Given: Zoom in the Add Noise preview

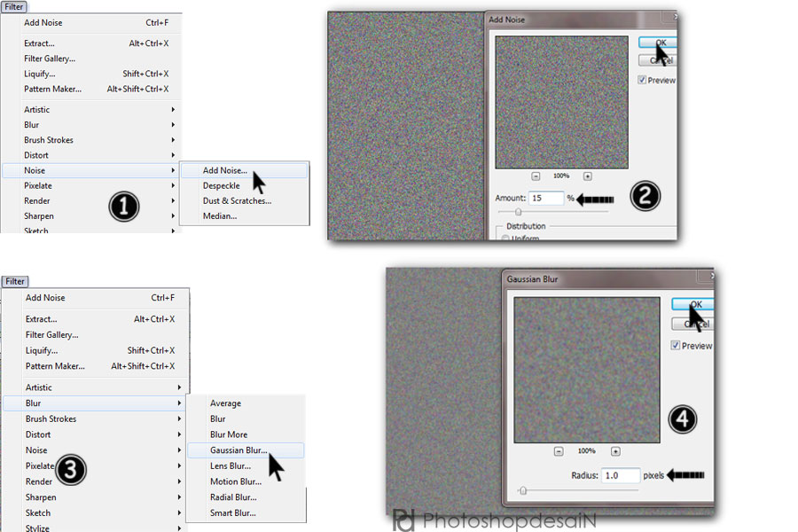Looking at the screenshot, I should [587, 176].
